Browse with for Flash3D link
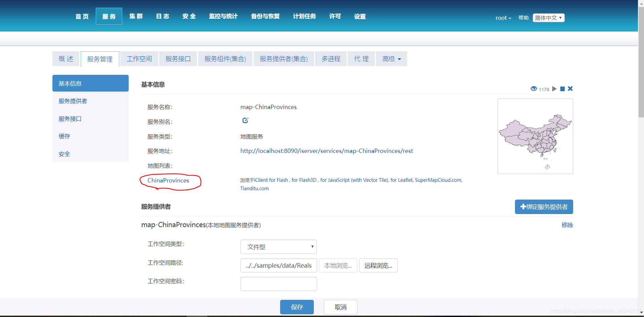Screen dimensions: 644x317 304,180
